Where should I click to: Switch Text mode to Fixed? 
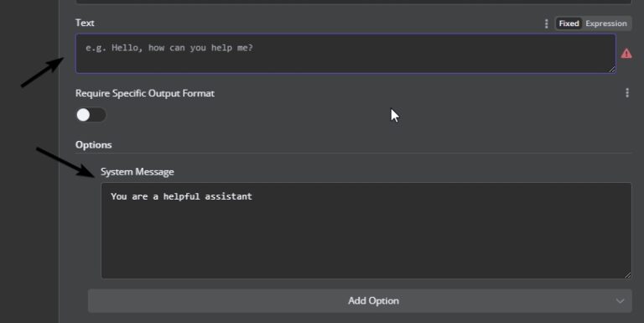click(569, 23)
